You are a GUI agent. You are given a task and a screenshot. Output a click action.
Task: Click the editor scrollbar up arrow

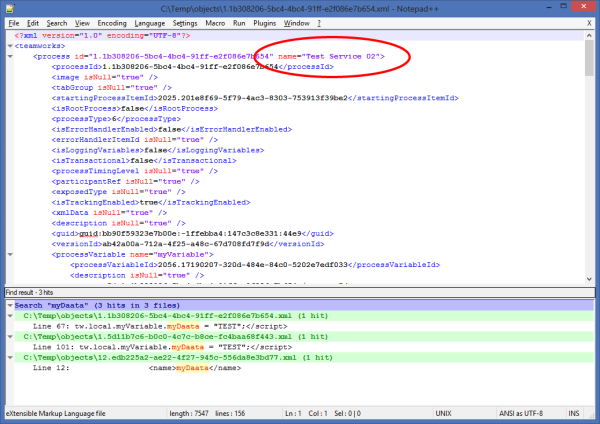tap(589, 36)
